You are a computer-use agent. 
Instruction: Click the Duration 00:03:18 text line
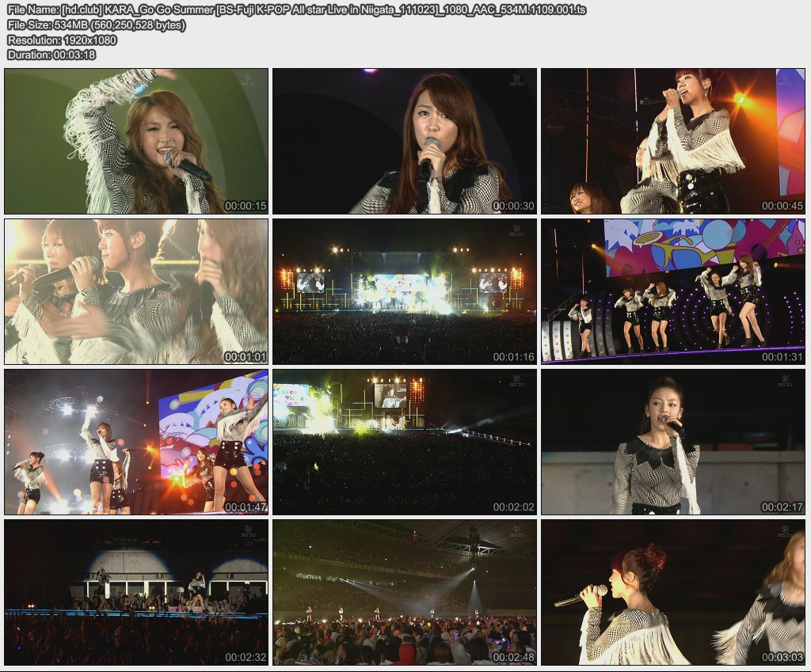[51, 55]
